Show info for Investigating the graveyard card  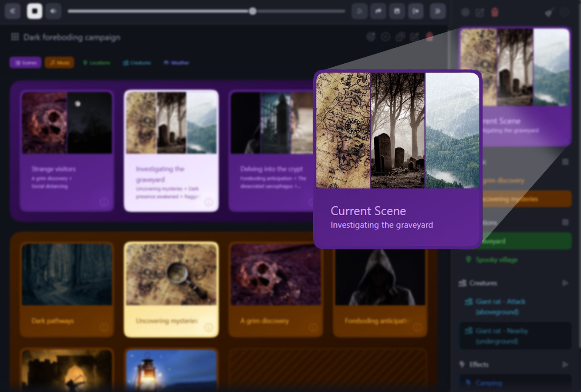coord(209,202)
